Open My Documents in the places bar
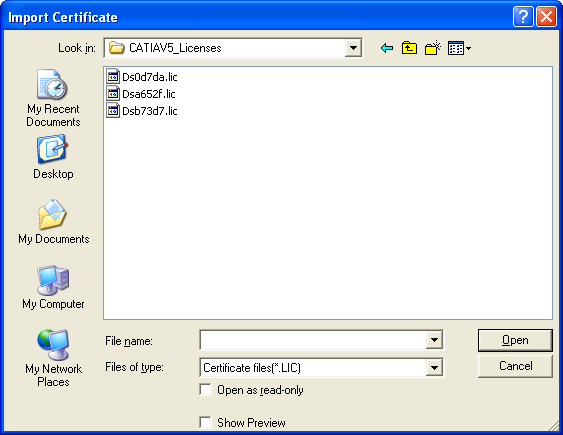Screen dimensions: 563x435 click(x=53, y=222)
